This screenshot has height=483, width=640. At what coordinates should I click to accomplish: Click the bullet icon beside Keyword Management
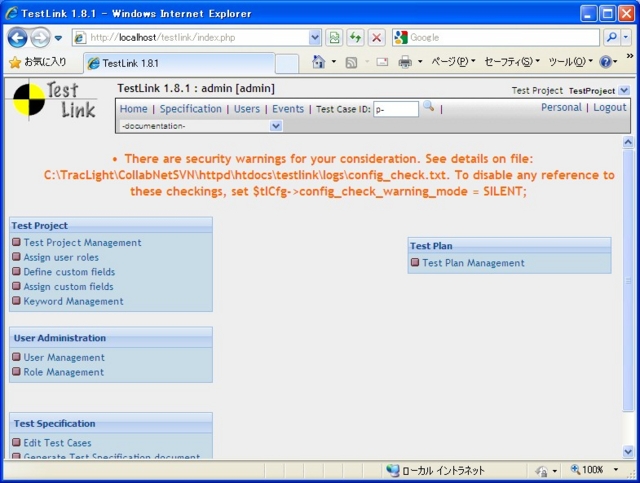(16, 300)
